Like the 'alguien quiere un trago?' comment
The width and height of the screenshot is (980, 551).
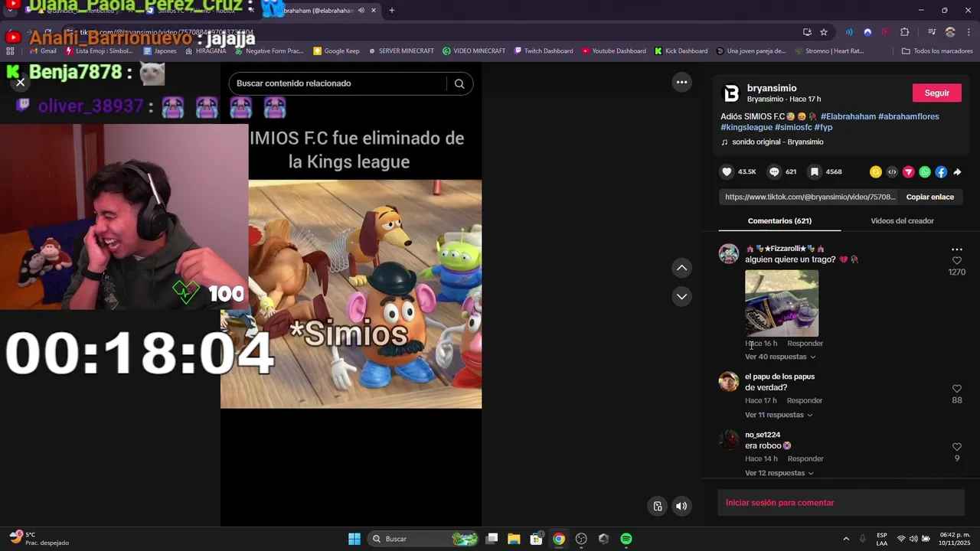(956, 261)
